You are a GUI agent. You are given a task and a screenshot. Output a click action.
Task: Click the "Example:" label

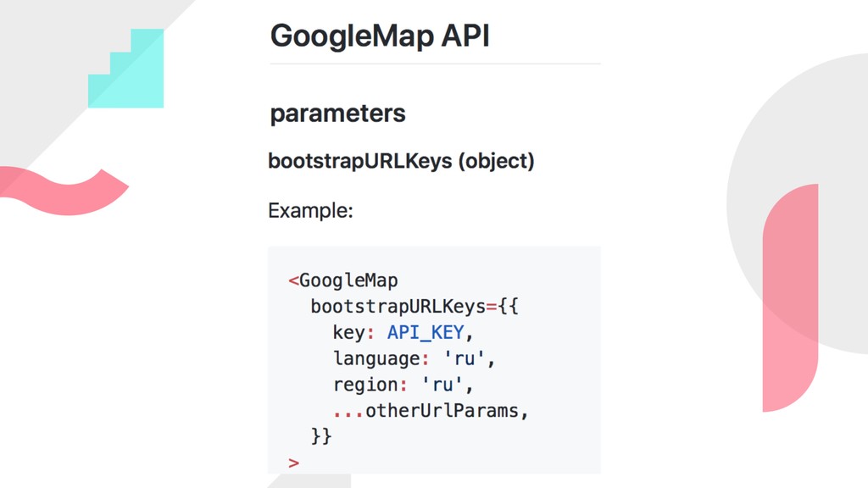(x=310, y=211)
